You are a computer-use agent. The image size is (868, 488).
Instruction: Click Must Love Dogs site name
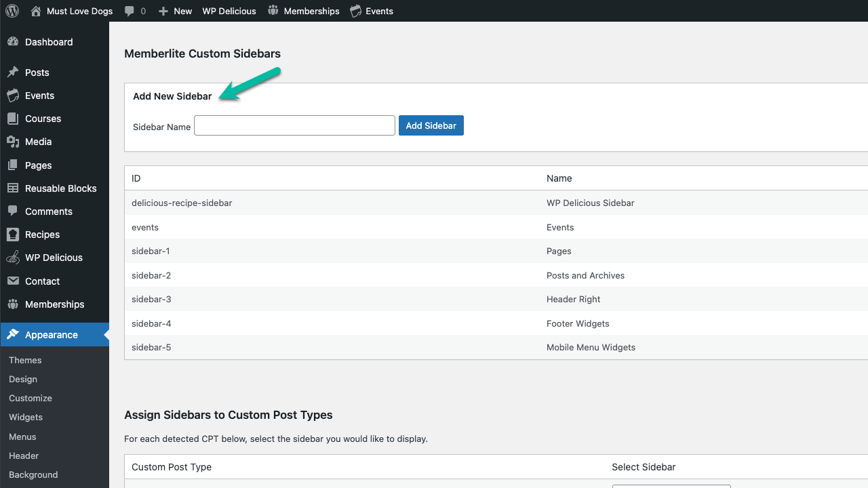click(79, 11)
